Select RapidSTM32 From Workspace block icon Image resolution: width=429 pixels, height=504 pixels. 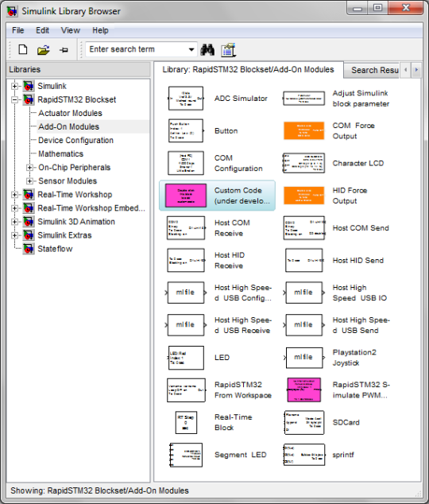point(186,390)
